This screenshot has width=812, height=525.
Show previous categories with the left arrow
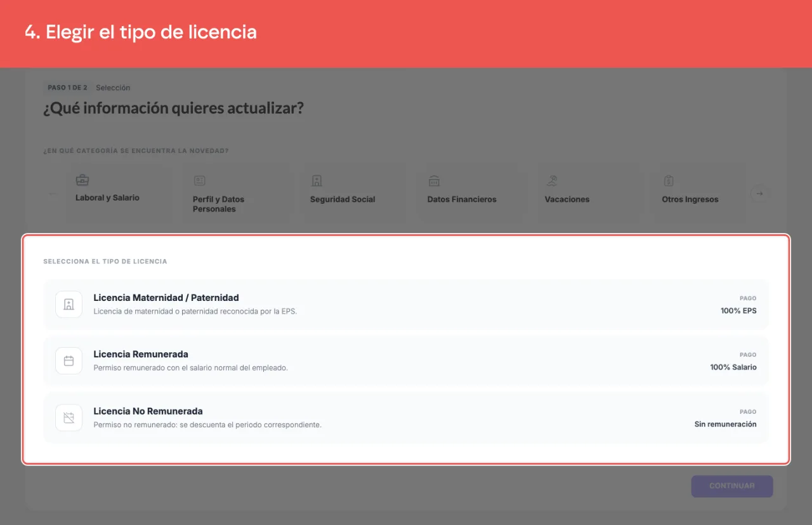tap(53, 194)
